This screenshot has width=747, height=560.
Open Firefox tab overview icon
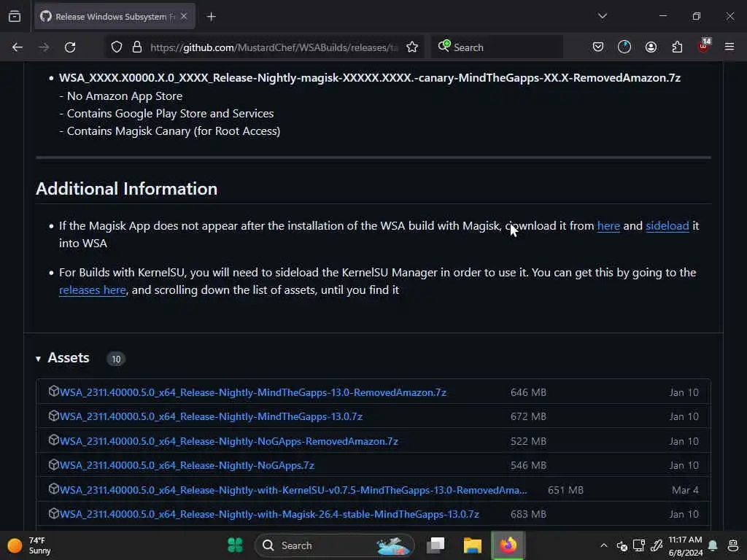[15, 17]
